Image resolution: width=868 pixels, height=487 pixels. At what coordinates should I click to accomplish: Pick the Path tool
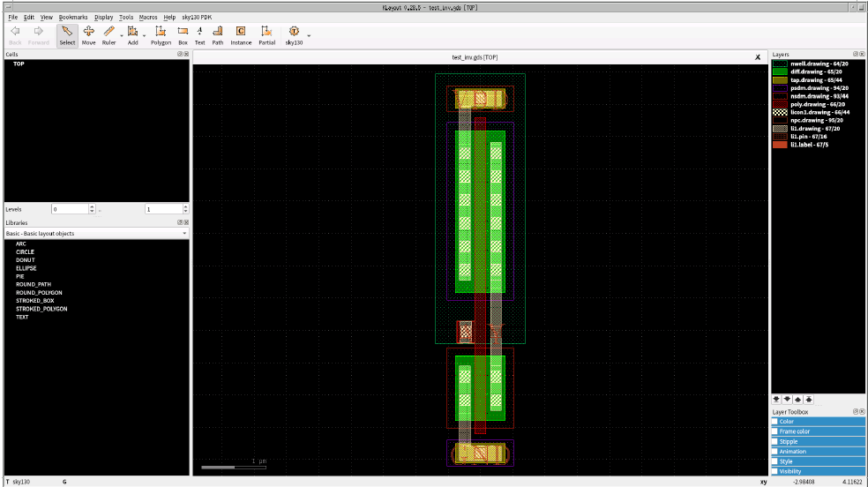pos(218,35)
